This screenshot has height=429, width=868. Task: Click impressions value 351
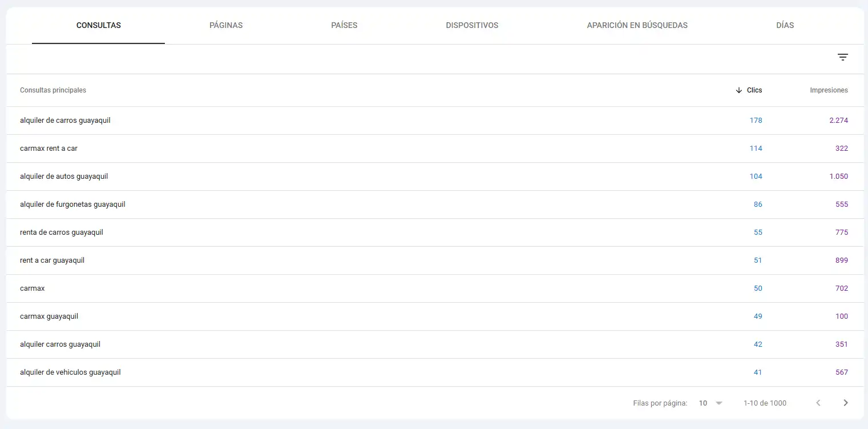842,344
